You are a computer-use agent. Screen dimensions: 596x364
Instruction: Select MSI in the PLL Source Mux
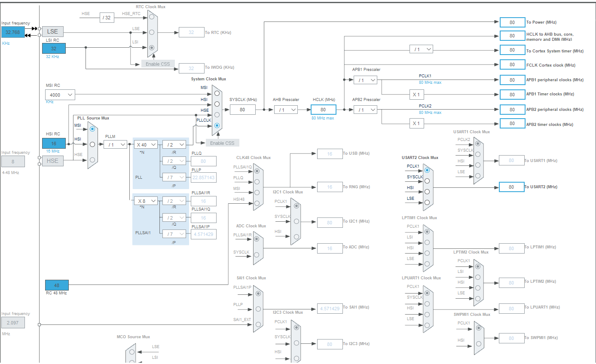[x=92, y=128]
